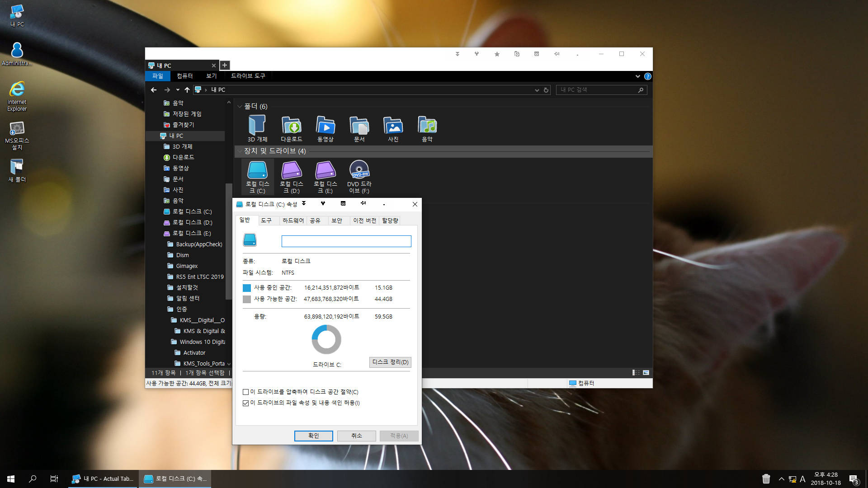Click 디스크 정리(D) button
This screenshot has height=488, width=868.
[x=390, y=362]
